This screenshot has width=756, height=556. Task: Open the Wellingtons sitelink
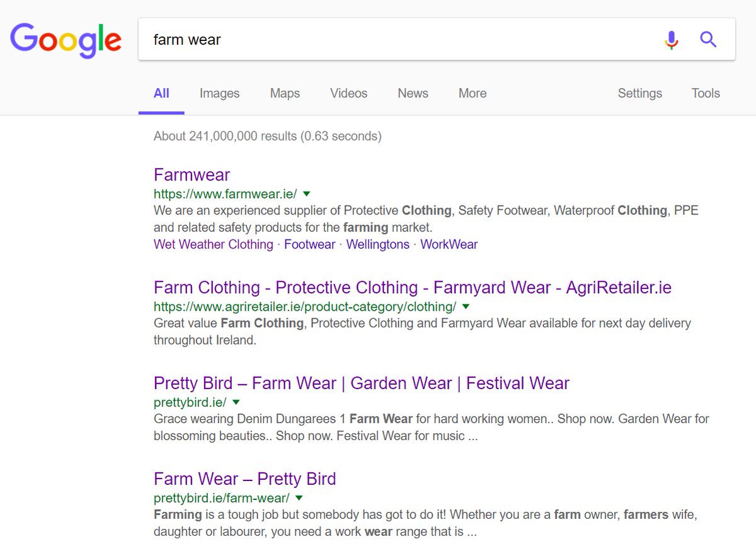point(378,245)
